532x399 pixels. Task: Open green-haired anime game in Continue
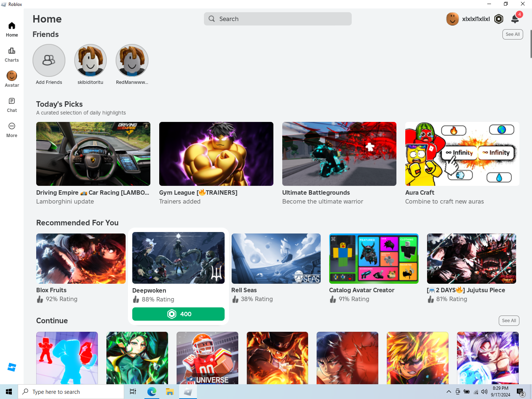137,358
